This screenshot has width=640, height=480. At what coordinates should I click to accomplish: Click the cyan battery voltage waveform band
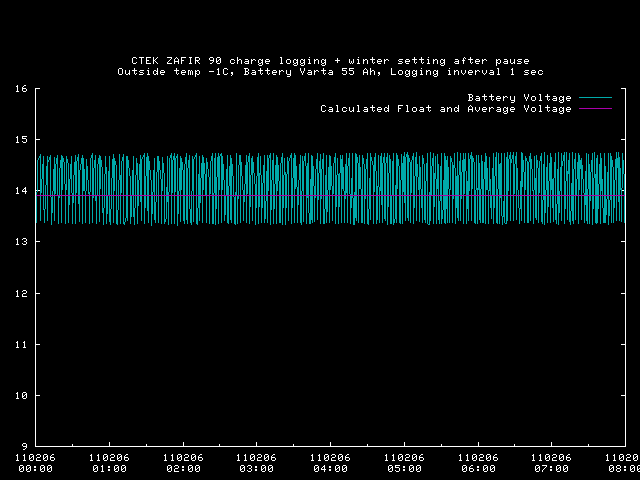point(330,188)
